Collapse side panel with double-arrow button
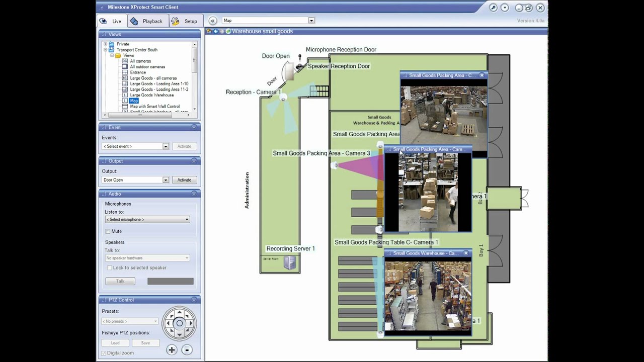The width and height of the screenshot is (644, 362). tap(213, 21)
